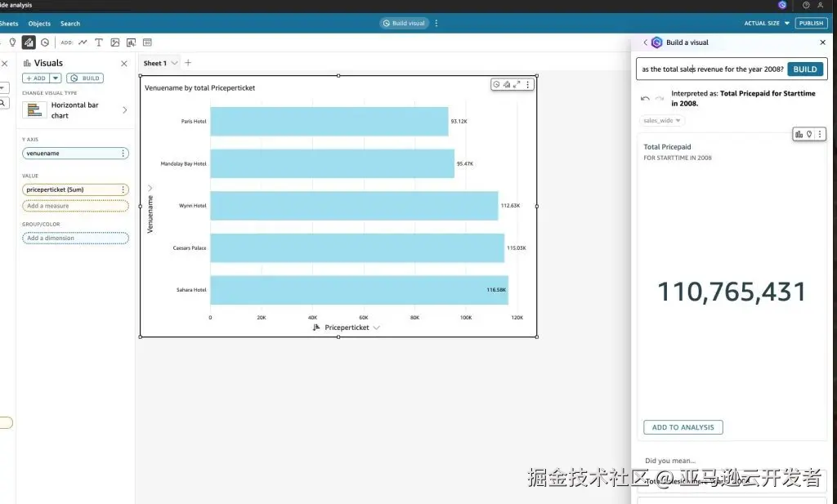Click the Amazon Q hexagon logo in panel
The width and height of the screenshot is (837, 504).
(657, 42)
